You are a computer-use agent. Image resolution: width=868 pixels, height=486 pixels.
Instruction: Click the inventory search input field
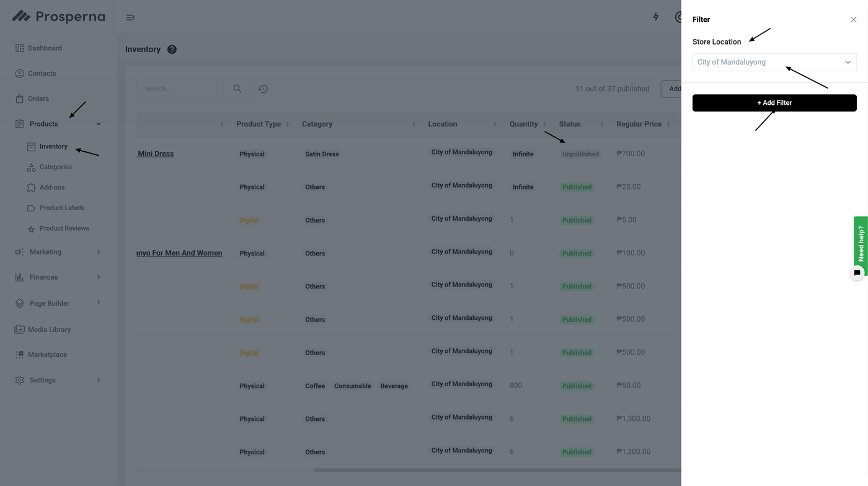tap(181, 89)
